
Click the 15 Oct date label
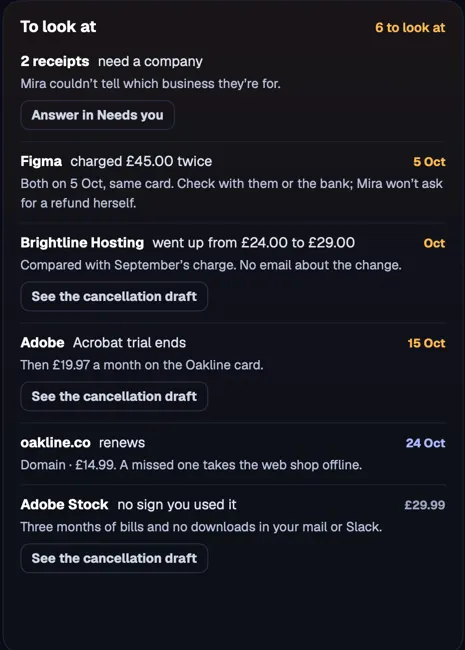[426, 343]
